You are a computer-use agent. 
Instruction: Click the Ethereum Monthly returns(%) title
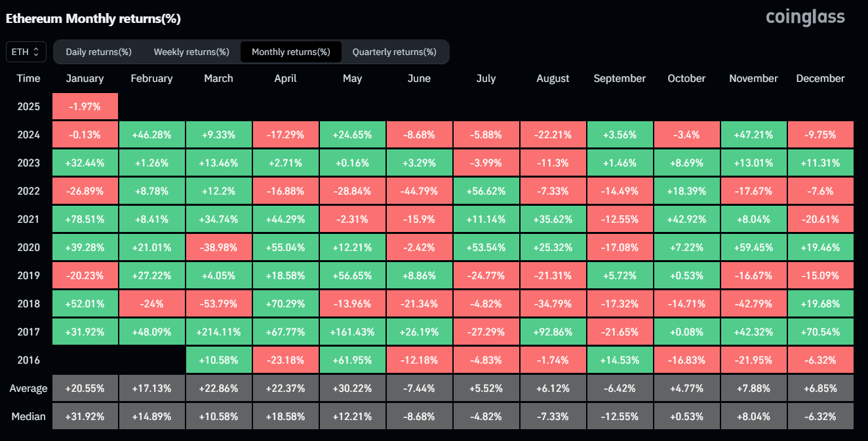pos(93,19)
